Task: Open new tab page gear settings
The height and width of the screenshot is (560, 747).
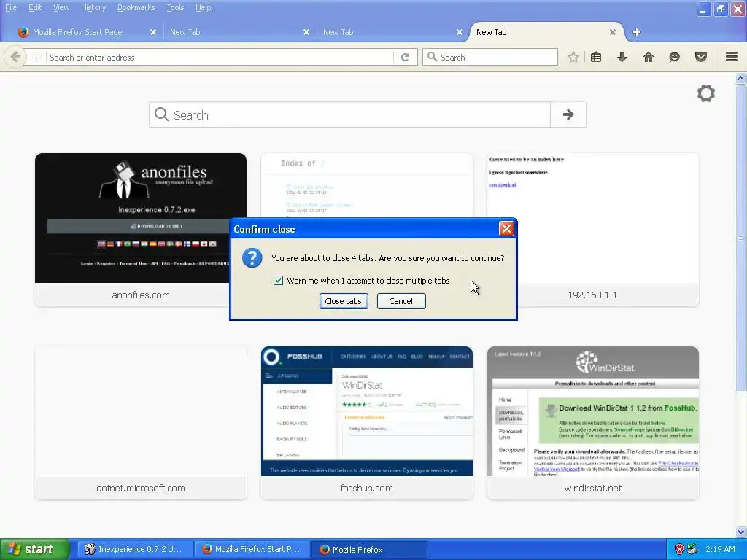Action: 706,93
